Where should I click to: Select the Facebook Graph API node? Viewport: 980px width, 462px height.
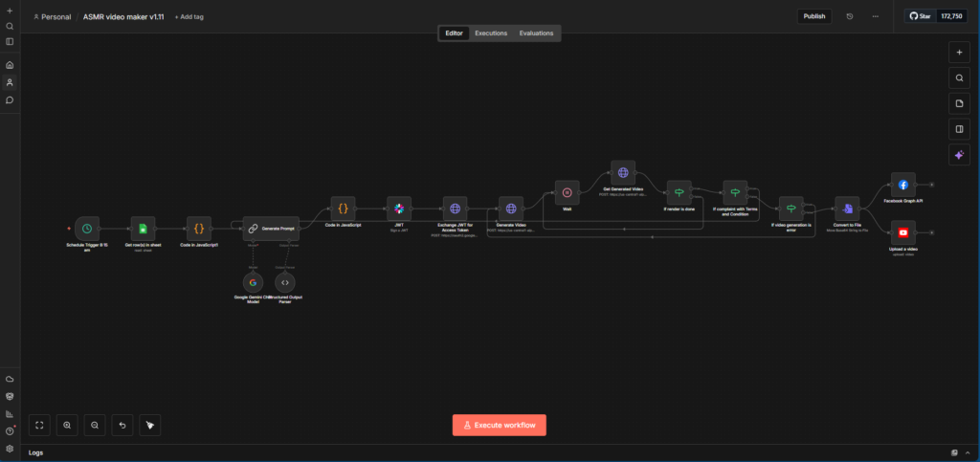click(903, 185)
